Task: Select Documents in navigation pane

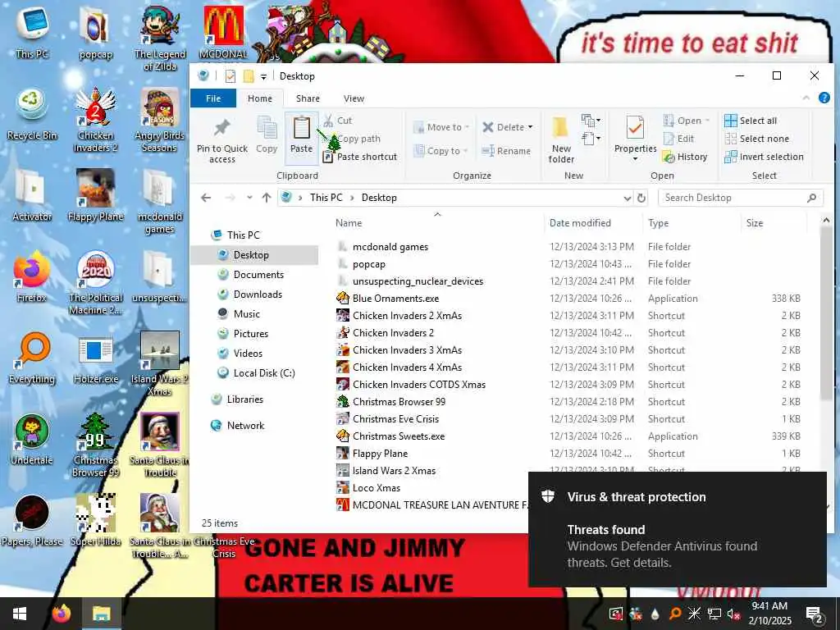Action: point(258,274)
